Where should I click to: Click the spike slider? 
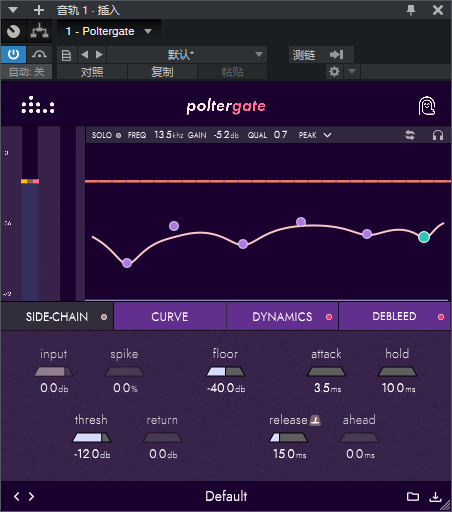pos(124,372)
